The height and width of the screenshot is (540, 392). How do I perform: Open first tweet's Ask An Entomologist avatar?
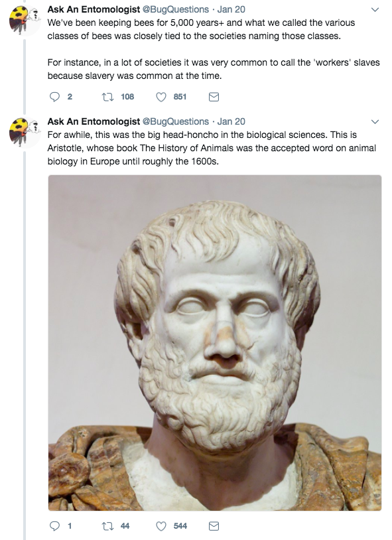point(25,21)
